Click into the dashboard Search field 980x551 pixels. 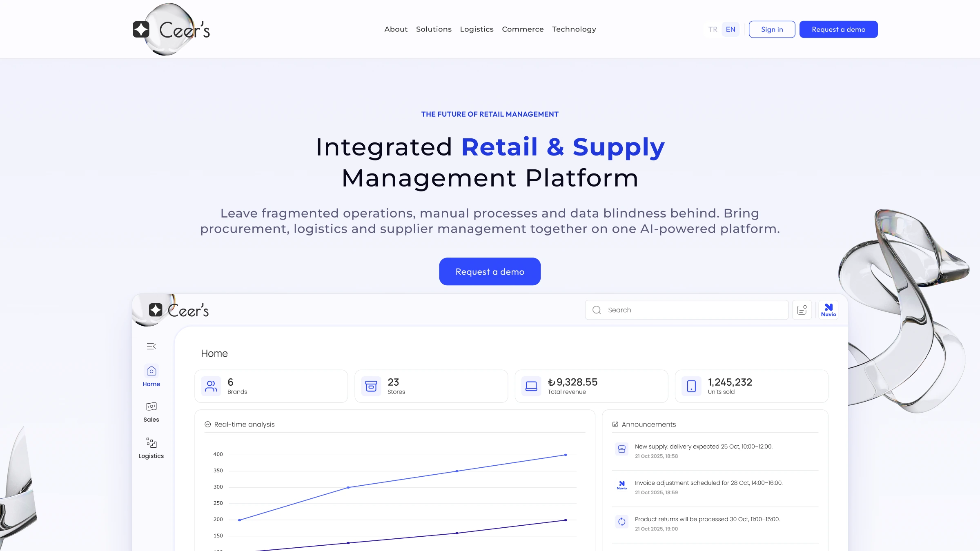click(x=686, y=310)
